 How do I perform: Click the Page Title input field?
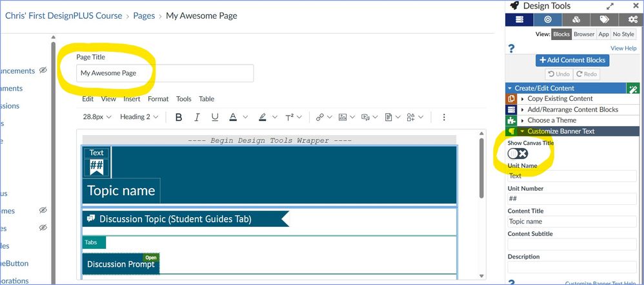tap(164, 73)
